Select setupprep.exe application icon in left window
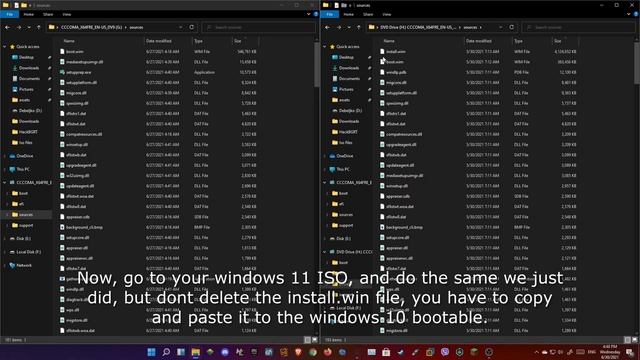 tap(62, 72)
